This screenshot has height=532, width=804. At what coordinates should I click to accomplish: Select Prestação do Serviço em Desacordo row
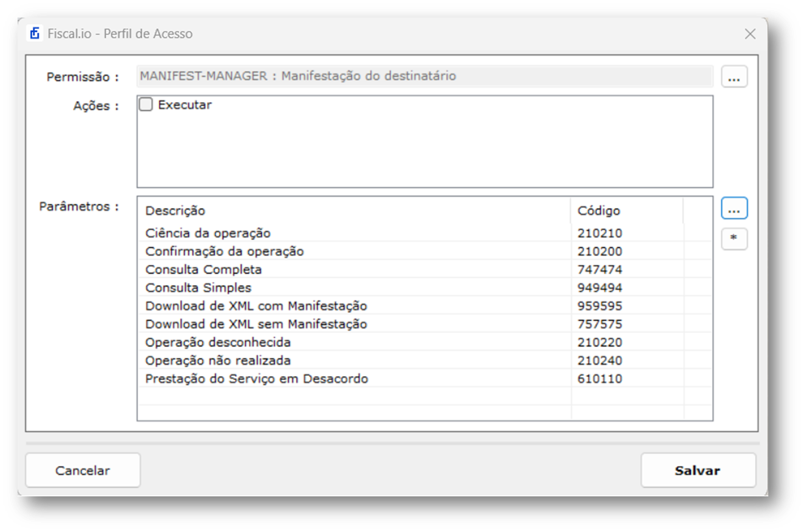425,378
